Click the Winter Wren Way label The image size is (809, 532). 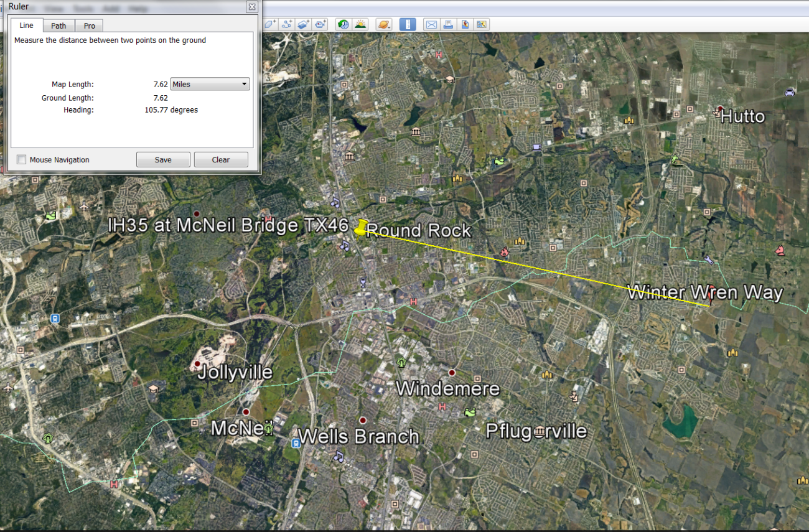[704, 292]
